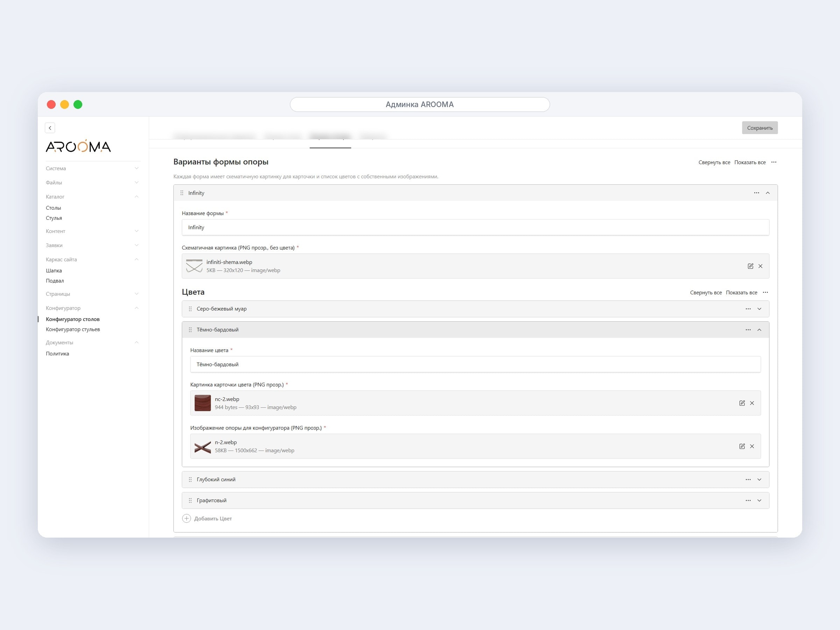Open three-dot menu for Тёмно-бардовый row

point(748,330)
